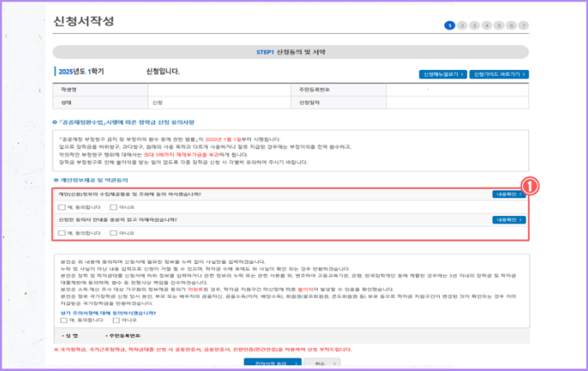
Task: Click the 상태 table header cell
Action: point(100,102)
